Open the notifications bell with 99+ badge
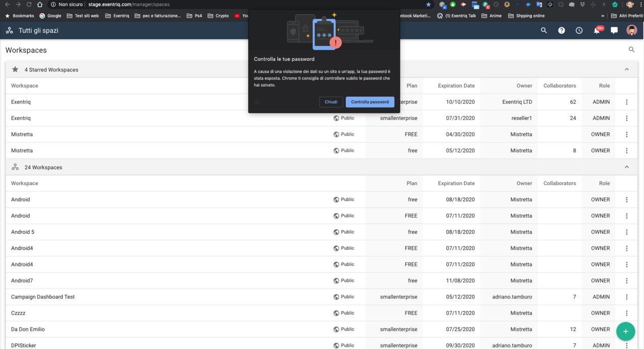This screenshot has width=644, height=349. click(597, 31)
